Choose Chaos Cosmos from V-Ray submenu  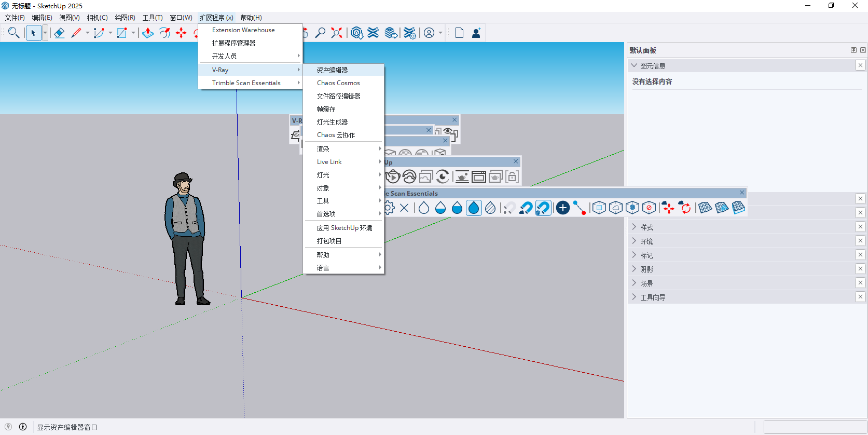click(343, 83)
